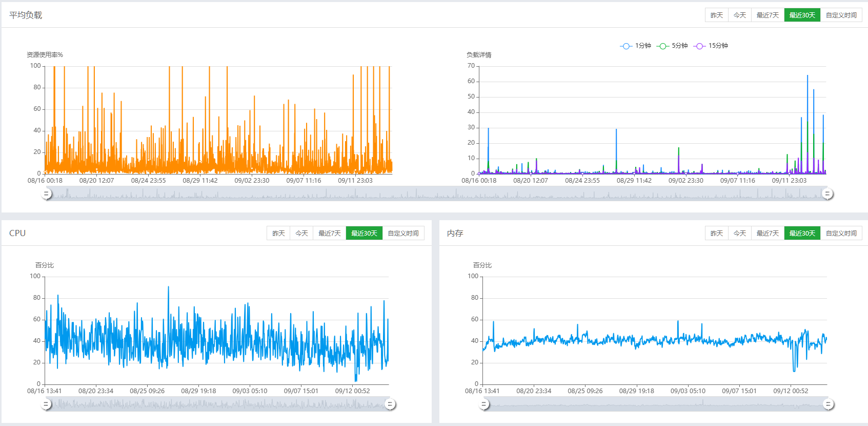Click right zoom handle of CPU slider
This screenshot has width=868, height=426.
tap(390, 404)
